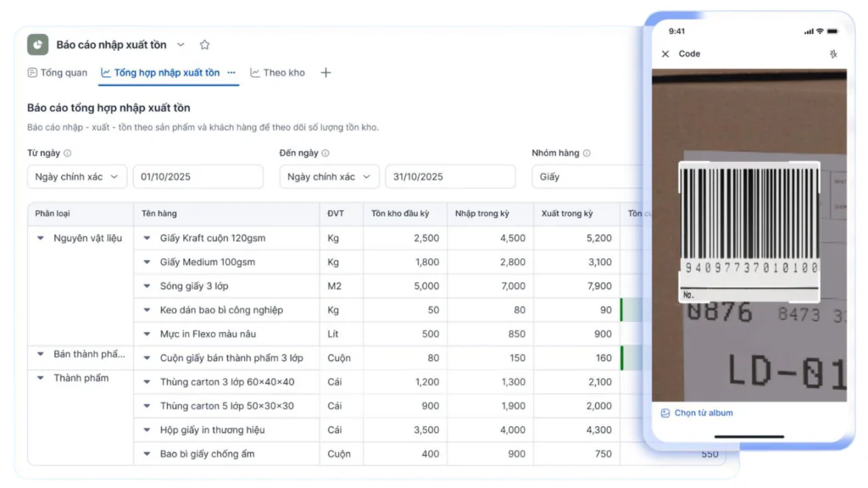Screen dimensions: 868x488
Task: Switch to the Theo kho tab
Action: click(277, 73)
